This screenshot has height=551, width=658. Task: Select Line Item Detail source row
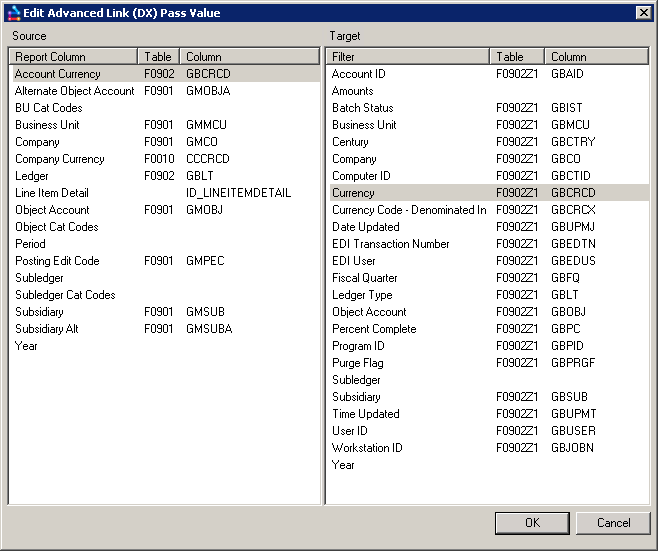pos(52,193)
